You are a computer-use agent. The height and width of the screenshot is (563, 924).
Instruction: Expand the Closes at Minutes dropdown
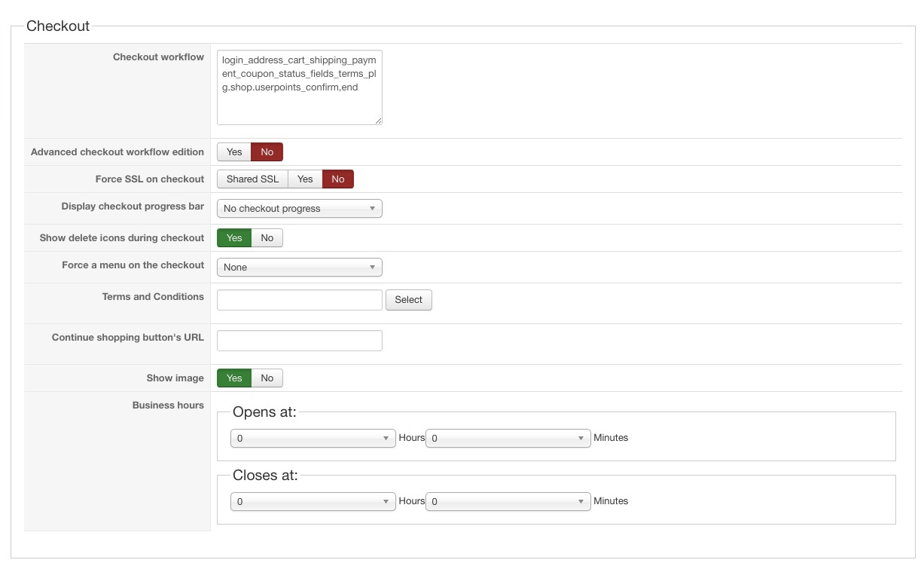(508, 502)
